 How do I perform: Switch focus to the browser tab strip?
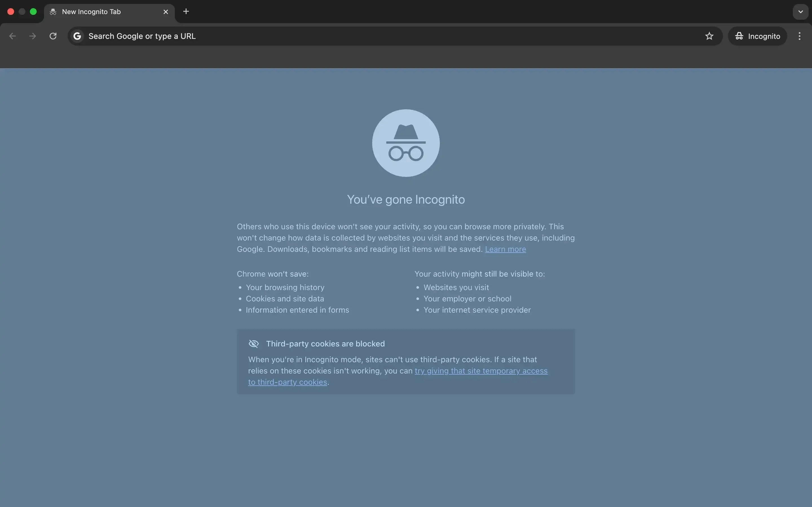[403, 11]
